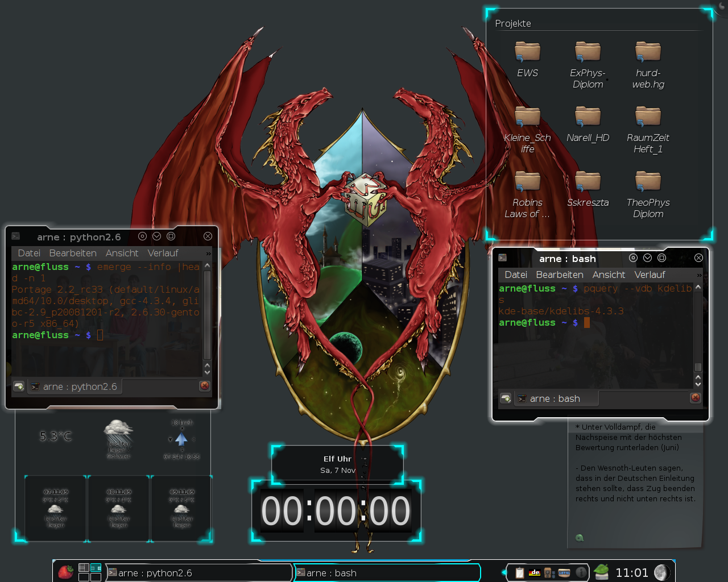Screen dimensions: 728x582
Task: Click the bash terminal vertical scrollbar handle
Action: point(698,367)
